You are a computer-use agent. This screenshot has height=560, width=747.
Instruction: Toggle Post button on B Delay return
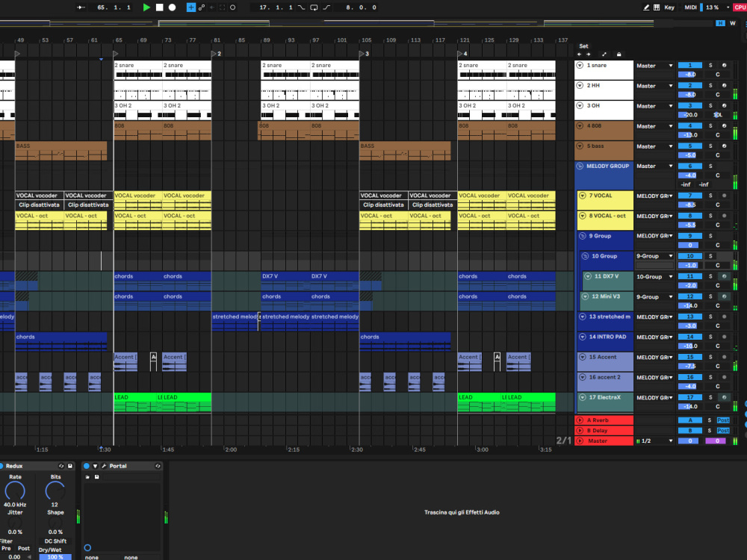point(723,431)
